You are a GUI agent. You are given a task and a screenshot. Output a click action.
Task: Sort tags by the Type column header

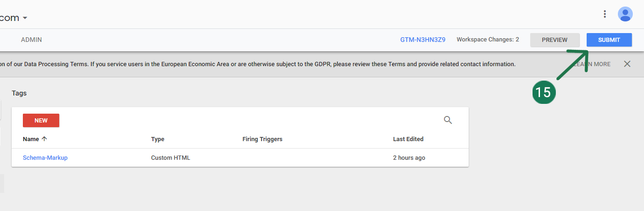(158, 139)
